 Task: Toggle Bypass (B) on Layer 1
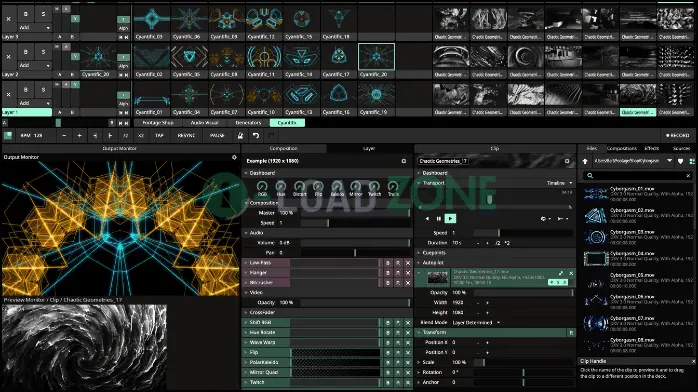(25, 90)
